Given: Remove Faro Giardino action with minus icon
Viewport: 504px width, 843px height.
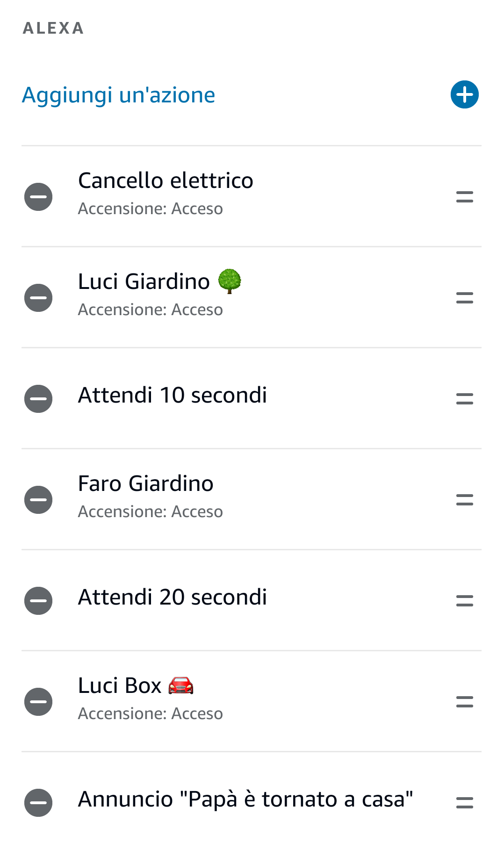Looking at the screenshot, I should pyautogui.click(x=38, y=500).
